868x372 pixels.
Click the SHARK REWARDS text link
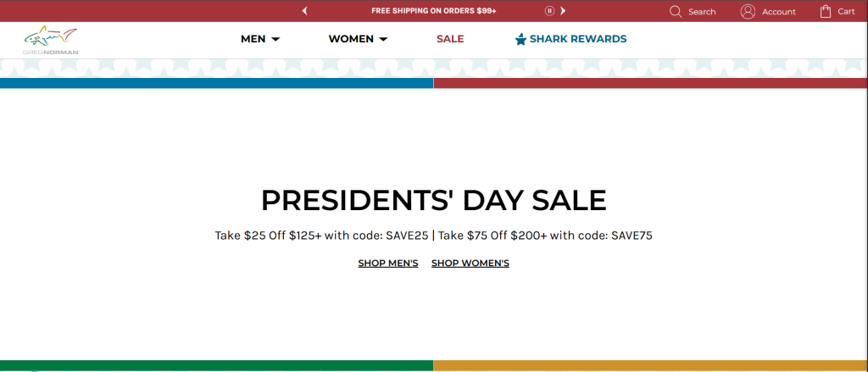click(578, 39)
